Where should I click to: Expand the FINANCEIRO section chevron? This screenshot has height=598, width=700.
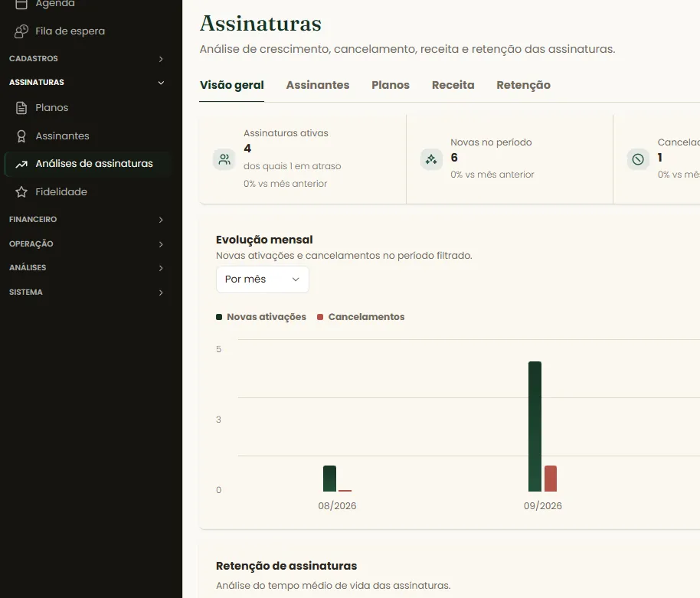tap(161, 220)
